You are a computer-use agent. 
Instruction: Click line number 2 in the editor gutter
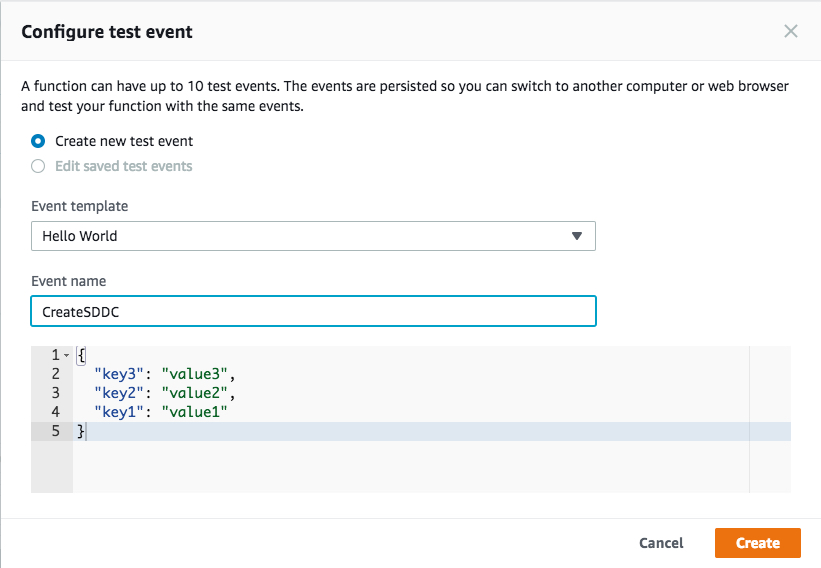[x=56, y=374]
